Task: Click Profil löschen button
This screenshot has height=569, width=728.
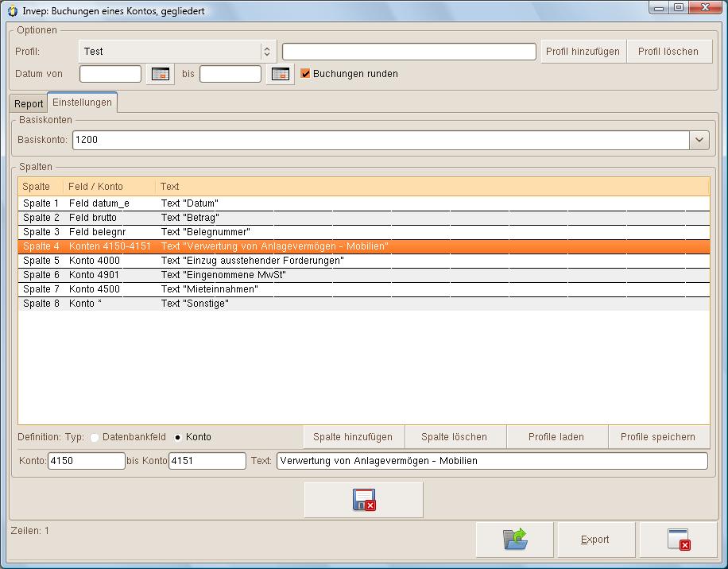Action: click(x=668, y=52)
